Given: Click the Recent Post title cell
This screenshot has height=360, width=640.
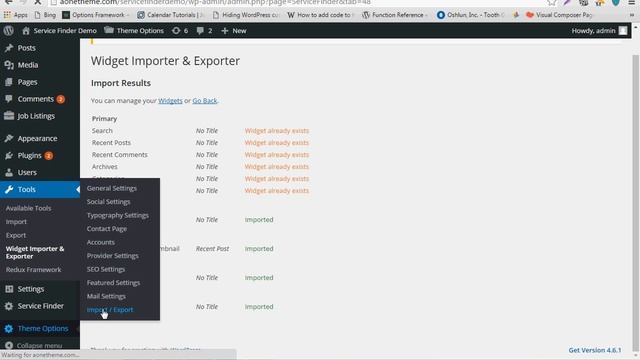Looking at the screenshot, I should point(212,249).
